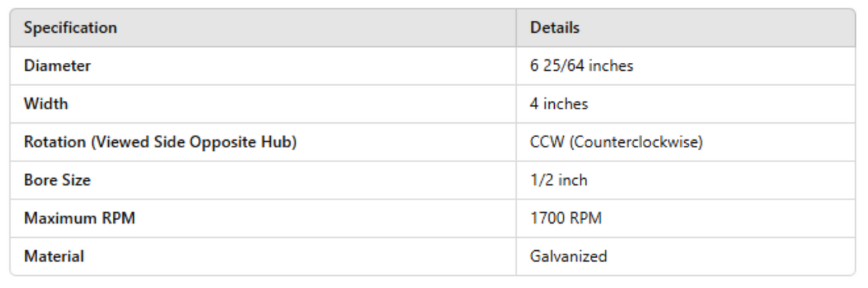This screenshot has height=288, width=868.
Task: Select the Maximum RPM label cell
Action: coord(81,218)
